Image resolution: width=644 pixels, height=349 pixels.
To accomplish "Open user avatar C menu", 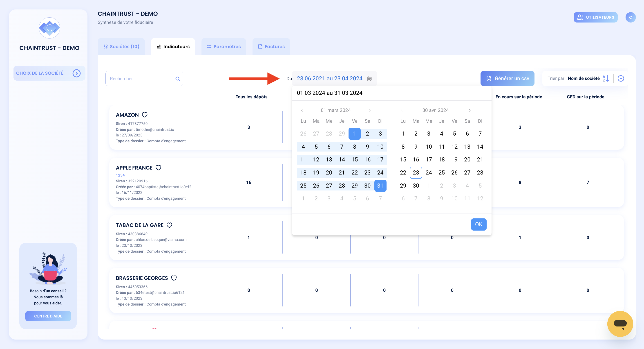I will [x=630, y=17].
